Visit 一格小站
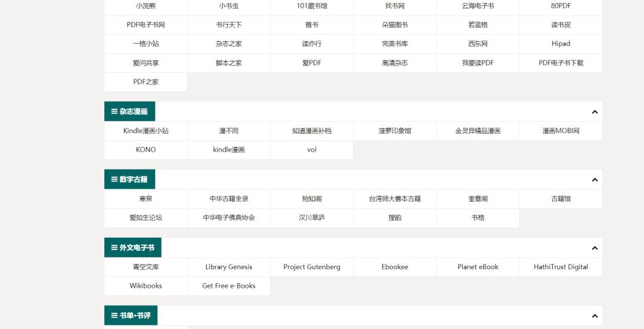 [x=146, y=44]
